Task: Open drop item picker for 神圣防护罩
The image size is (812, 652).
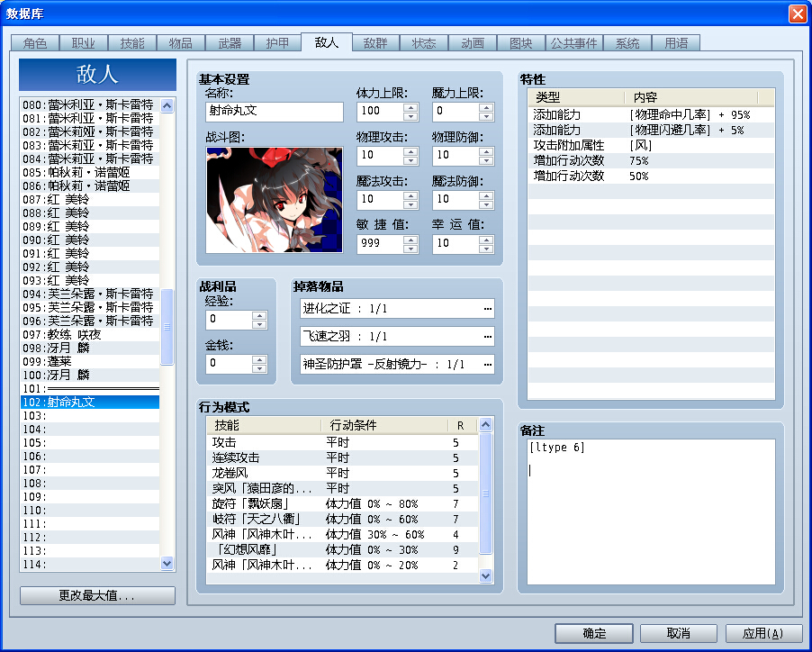Action: click(x=487, y=365)
